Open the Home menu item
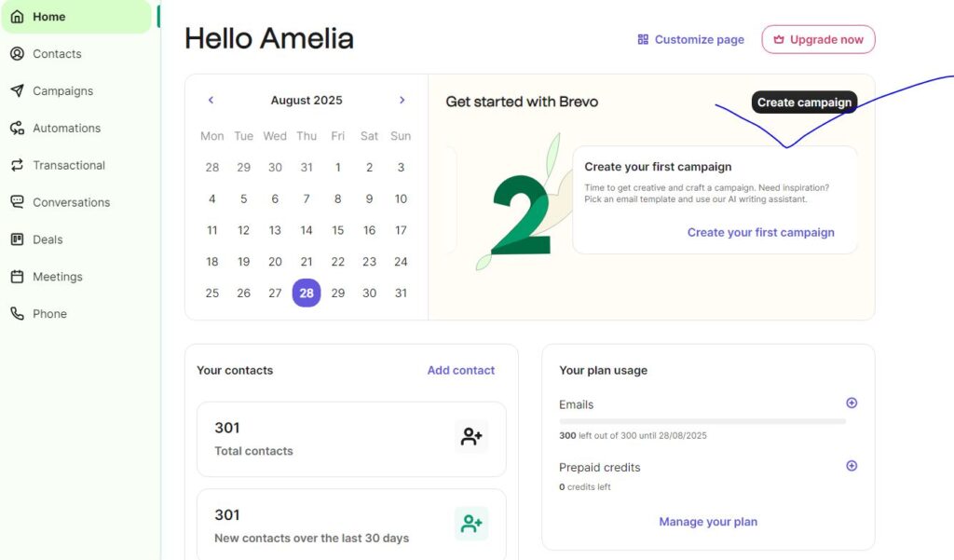This screenshot has width=954, height=560. click(x=48, y=17)
